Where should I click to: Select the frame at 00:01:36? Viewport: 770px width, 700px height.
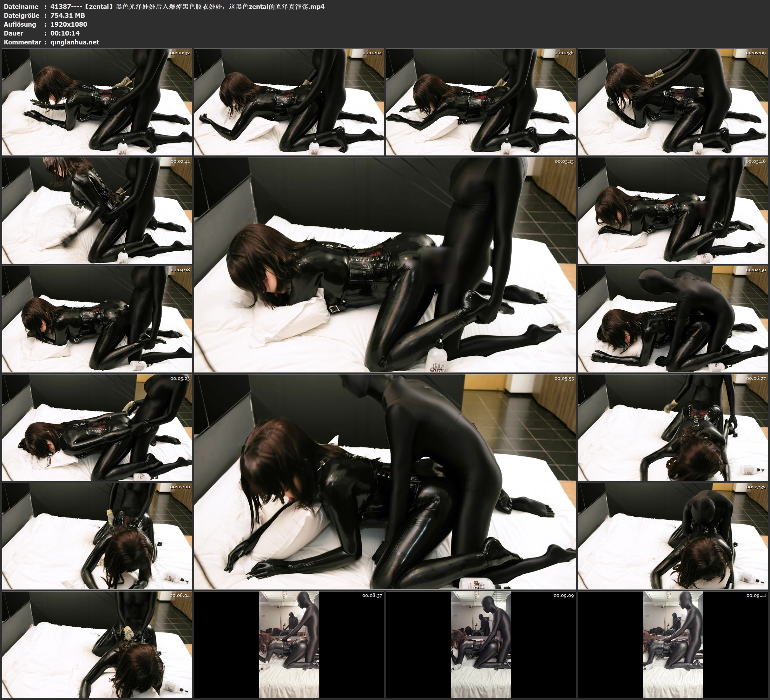(x=481, y=102)
